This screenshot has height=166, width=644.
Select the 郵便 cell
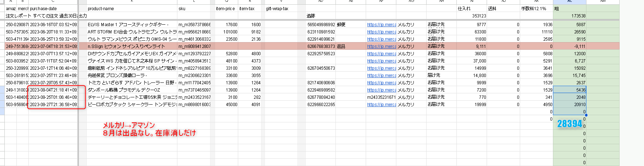click(351, 25)
